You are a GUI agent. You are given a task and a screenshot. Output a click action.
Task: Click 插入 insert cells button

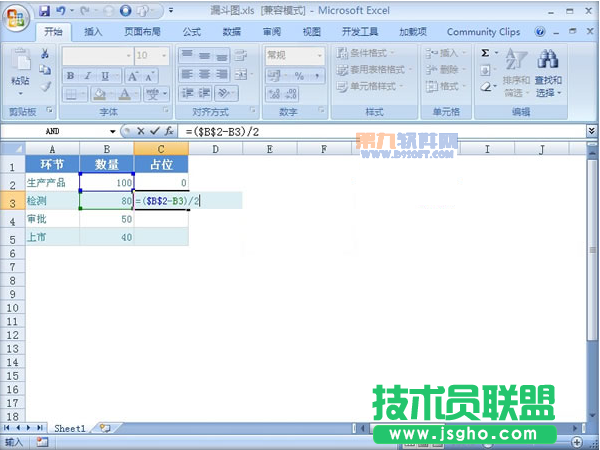(x=446, y=53)
